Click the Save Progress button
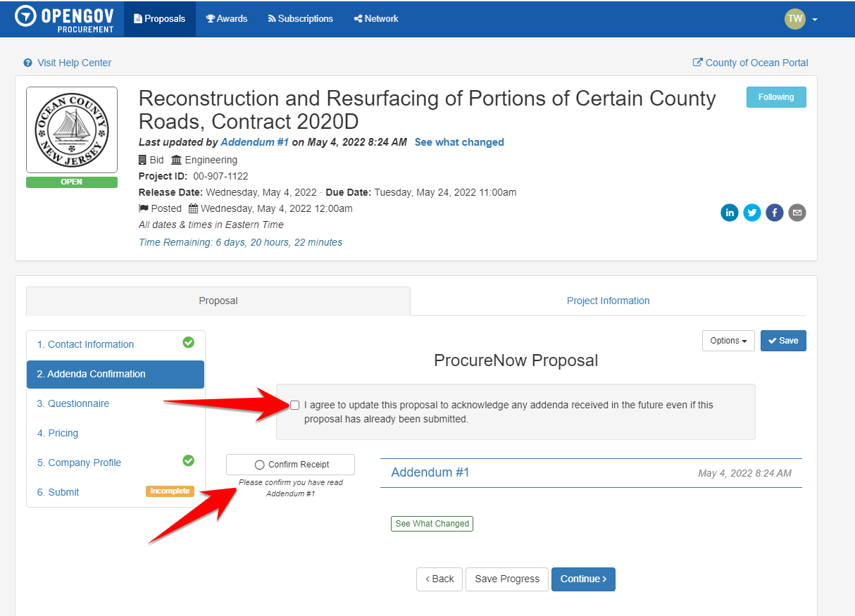Image resolution: width=855 pixels, height=616 pixels. (x=507, y=579)
